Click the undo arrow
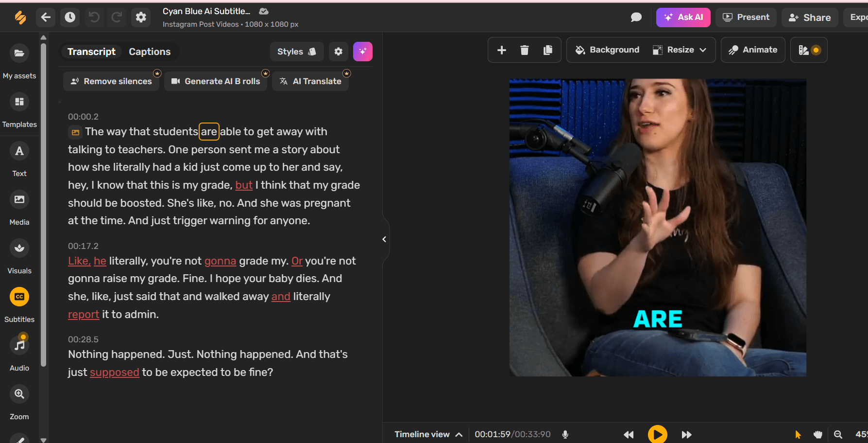Image resolution: width=868 pixels, height=443 pixels. pos(94,18)
